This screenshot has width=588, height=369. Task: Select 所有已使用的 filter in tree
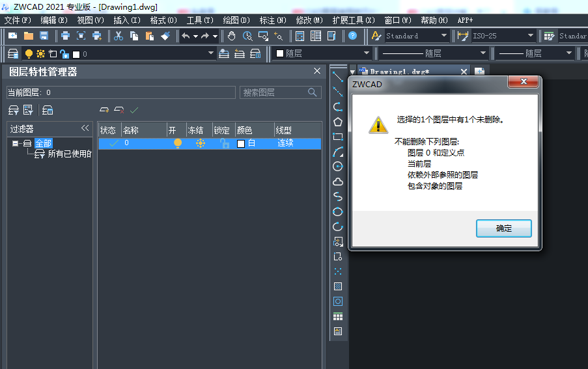[69, 154]
